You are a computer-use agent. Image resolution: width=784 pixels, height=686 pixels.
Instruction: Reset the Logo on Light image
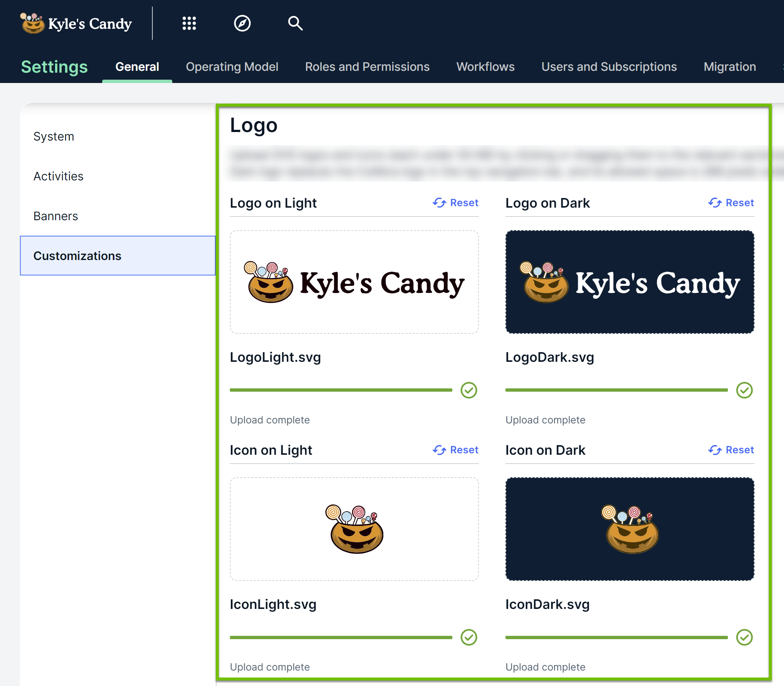pos(464,202)
